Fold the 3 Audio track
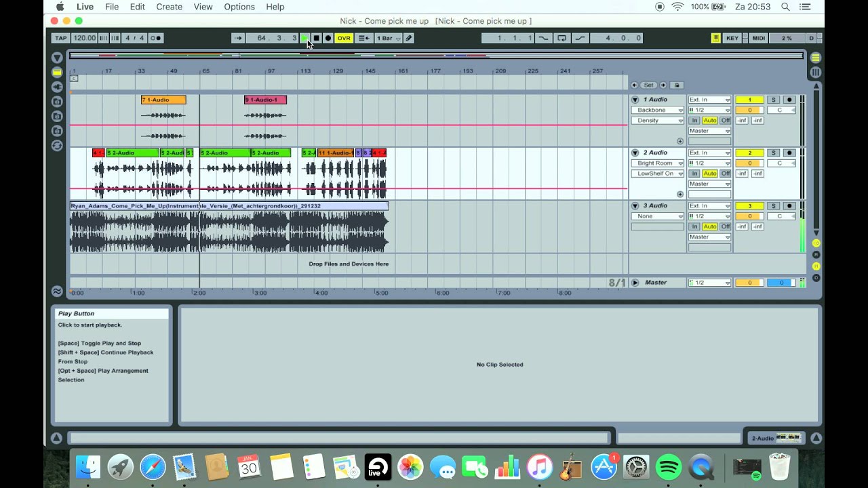Viewport: 868px width, 488px height. click(x=635, y=205)
